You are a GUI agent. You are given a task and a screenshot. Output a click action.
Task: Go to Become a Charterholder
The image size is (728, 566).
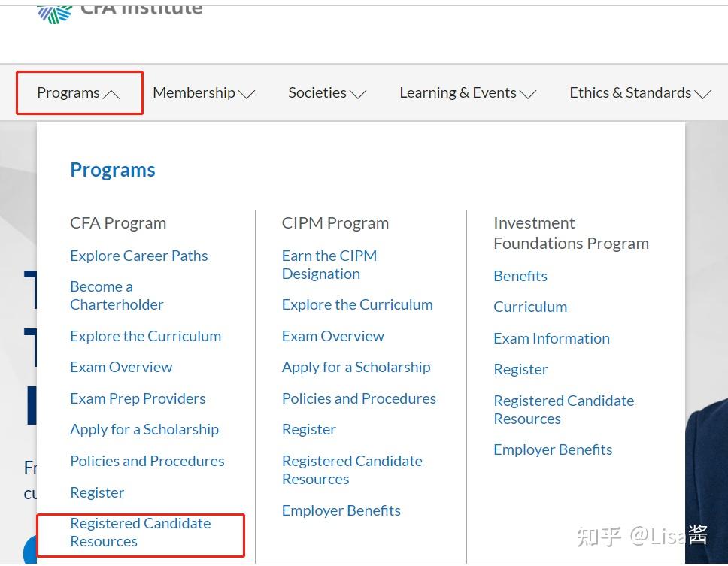117,295
